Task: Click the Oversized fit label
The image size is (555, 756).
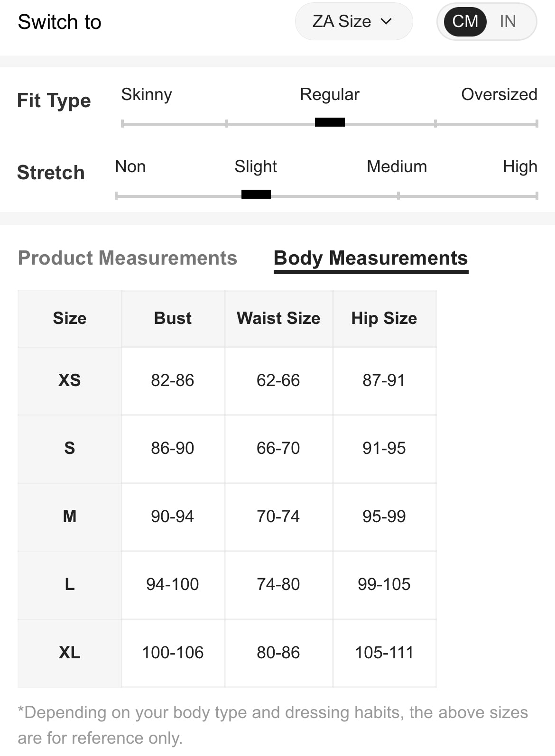Action: point(499,94)
